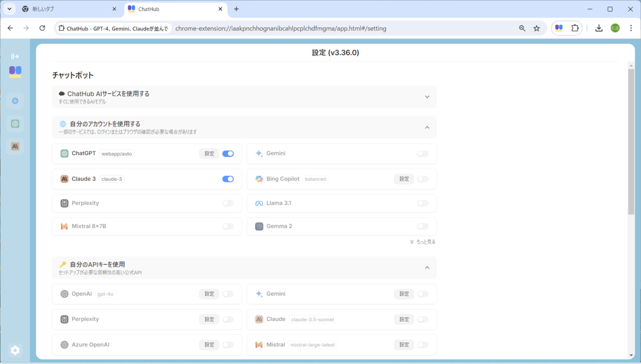641x364 pixels.
Task: Expand the ChatHub sidebar with the arrow icon
Action: (x=15, y=56)
